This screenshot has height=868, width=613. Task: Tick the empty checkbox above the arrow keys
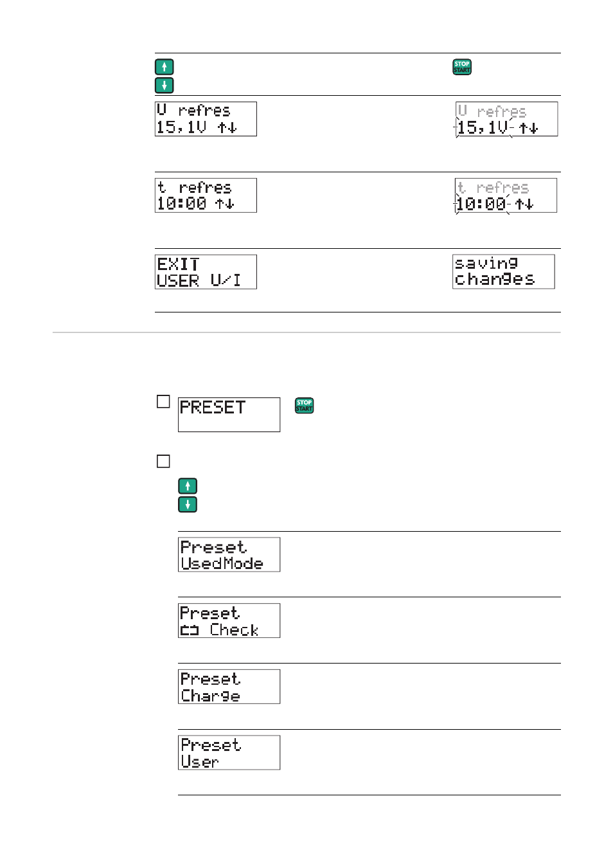click(x=164, y=461)
